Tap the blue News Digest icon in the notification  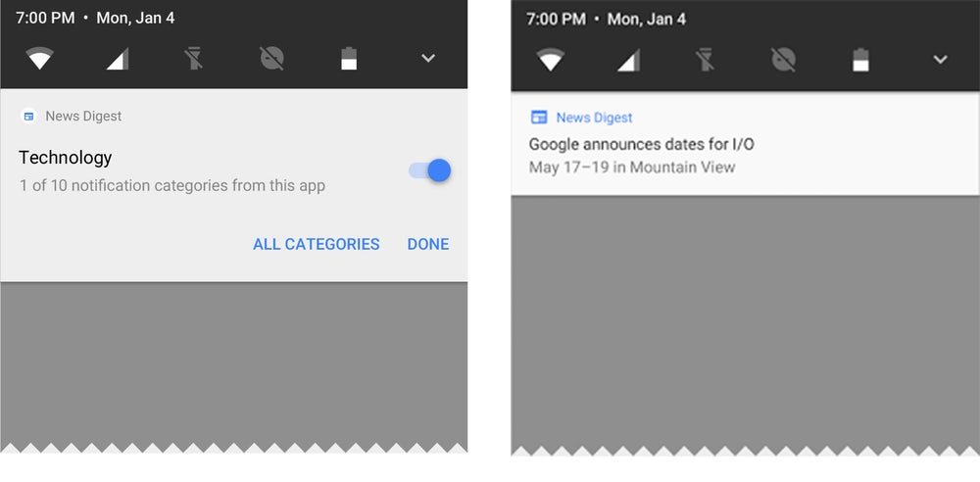pos(538,118)
